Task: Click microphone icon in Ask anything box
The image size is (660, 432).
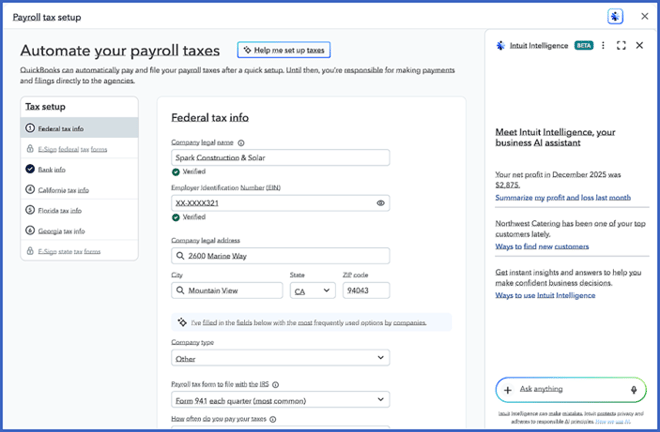Action: [633, 390]
